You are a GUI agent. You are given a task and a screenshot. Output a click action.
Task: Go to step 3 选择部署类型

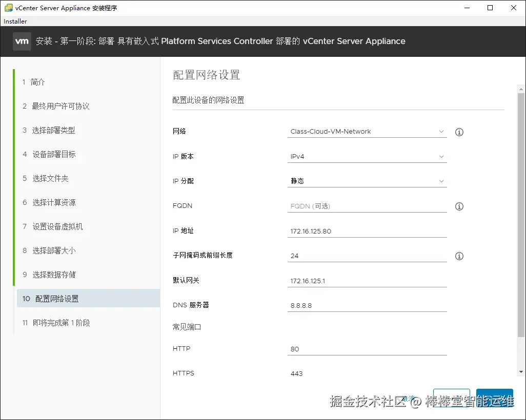pos(49,131)
